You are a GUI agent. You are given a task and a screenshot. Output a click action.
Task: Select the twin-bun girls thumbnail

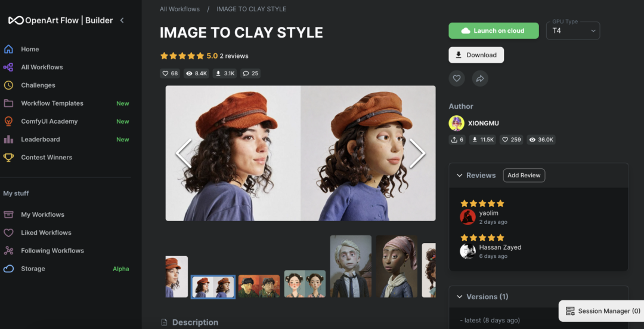pos(305,284)
